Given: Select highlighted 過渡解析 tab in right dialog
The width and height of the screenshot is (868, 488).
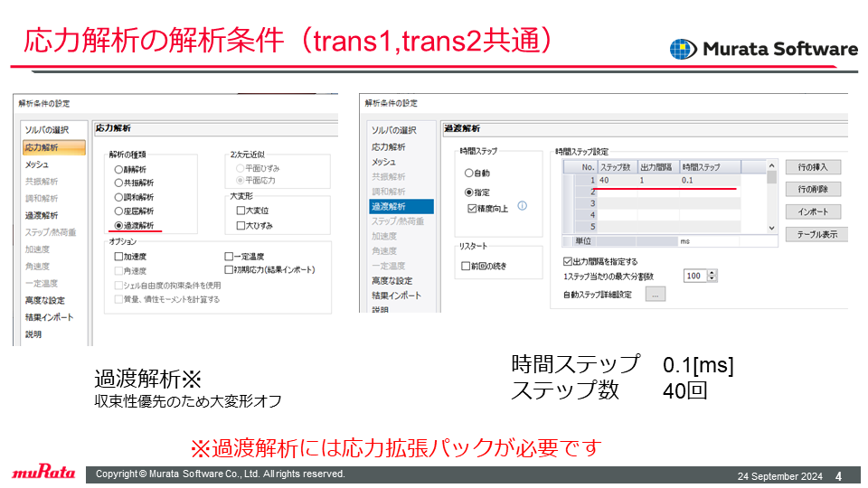Looking at the screenshot, I should [x=401, y=206].
